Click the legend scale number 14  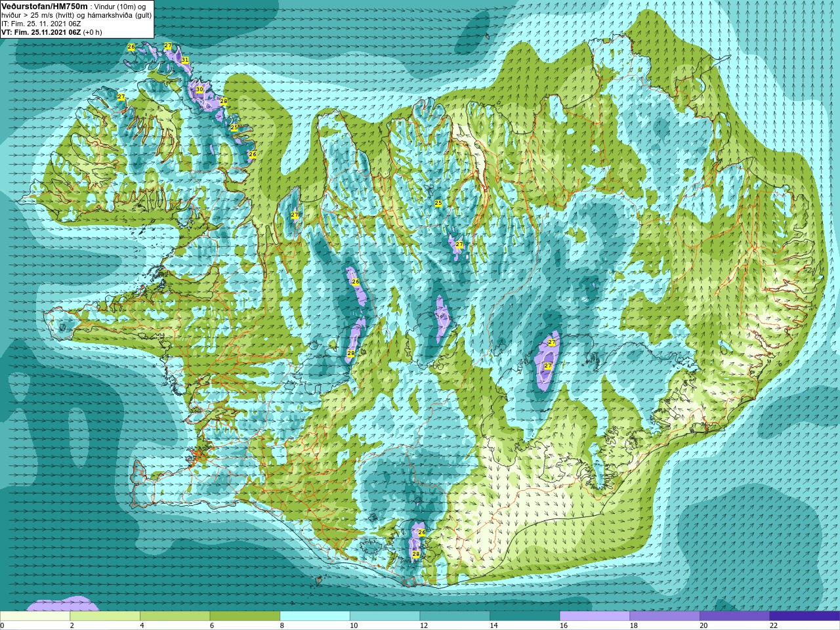494,625
